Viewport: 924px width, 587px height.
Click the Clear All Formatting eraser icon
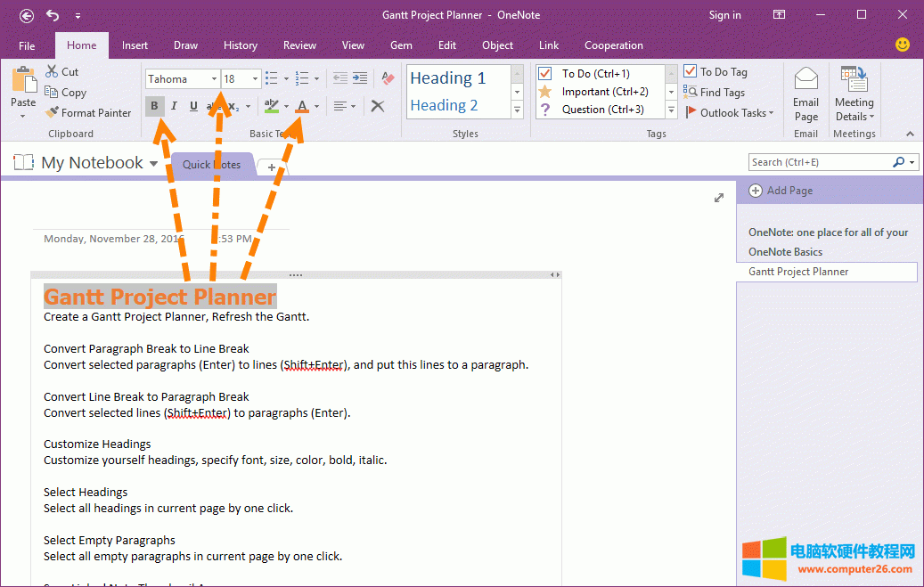[x=388, y=78]
